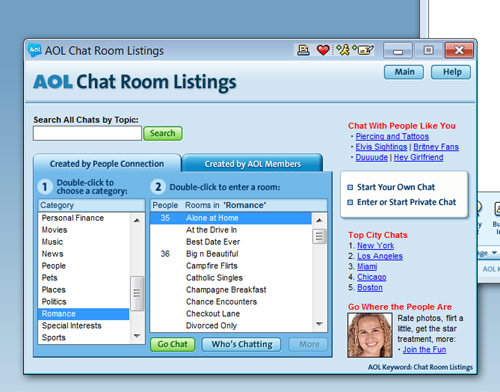Screen dimensions: 500x392
Task: Select the Big n Beautiful room
Action: [231, 254]
